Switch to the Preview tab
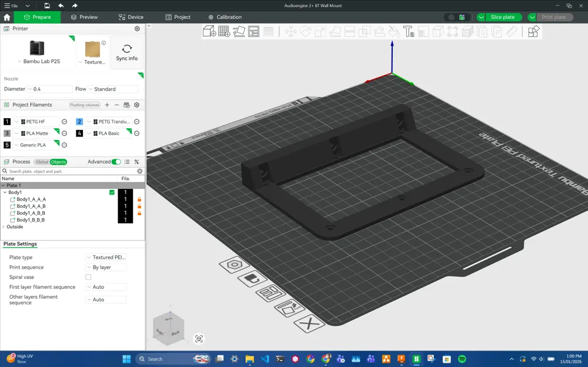This screenshot has height=367, width=588. tap(84, 17)
